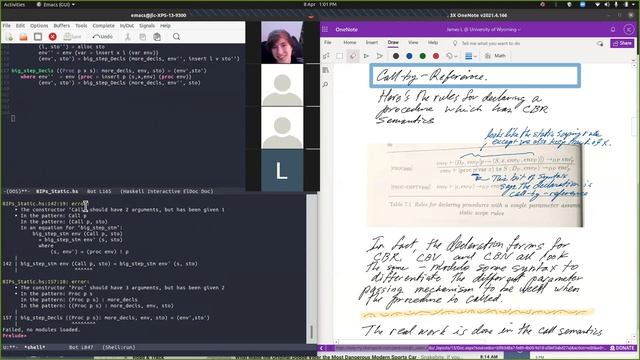Click the Save button in Emacs toolbar
The image size is (640, 360).
[73, 37]
